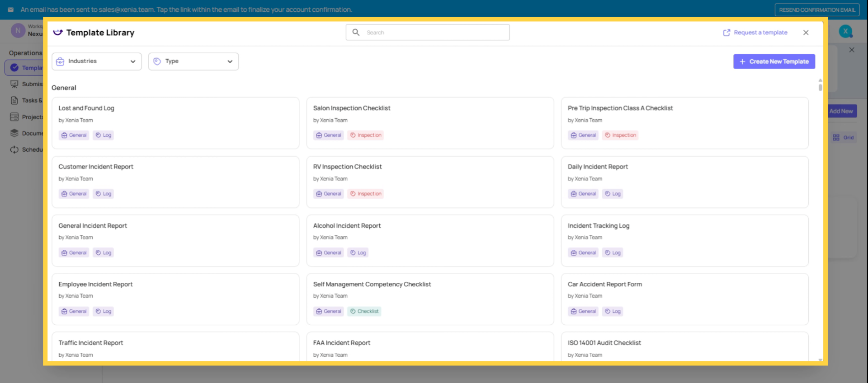Open the Industries filter dropdown
Viewport: 868px width, 383px height.
click(97, 61)
